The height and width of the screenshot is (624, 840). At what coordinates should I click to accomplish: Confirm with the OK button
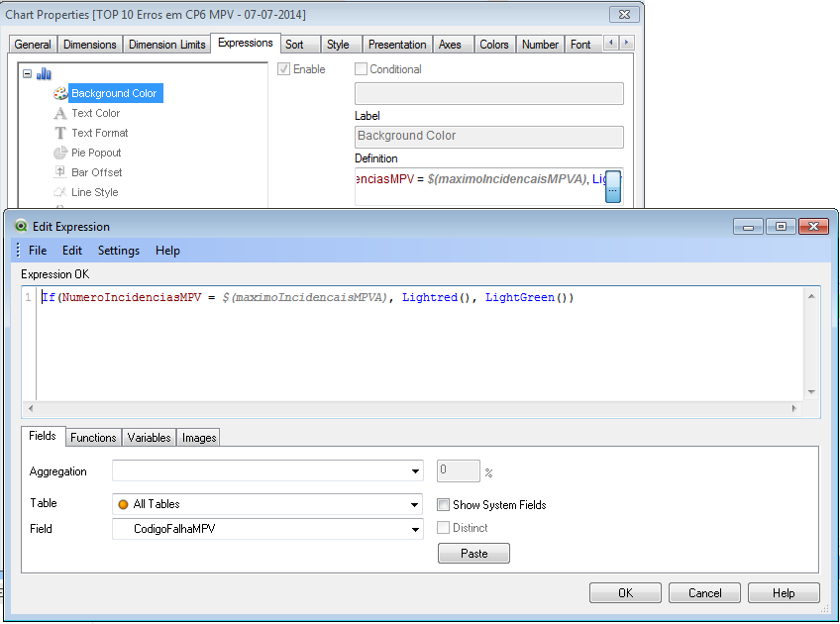[625, 593]
